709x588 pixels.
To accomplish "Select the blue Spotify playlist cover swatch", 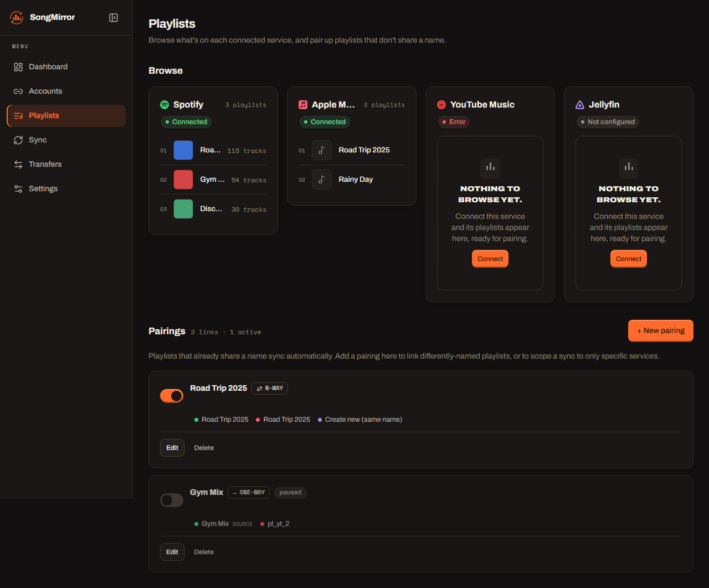I will tap(183, 150).
